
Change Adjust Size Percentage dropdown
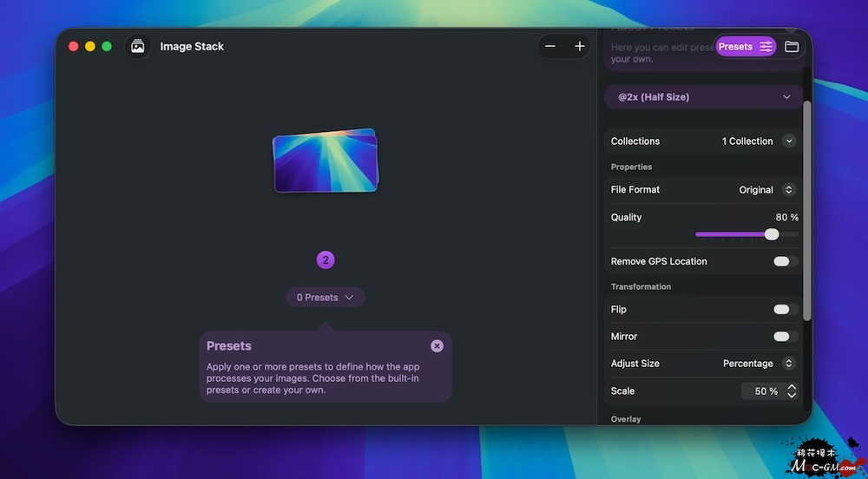(759, 364)
